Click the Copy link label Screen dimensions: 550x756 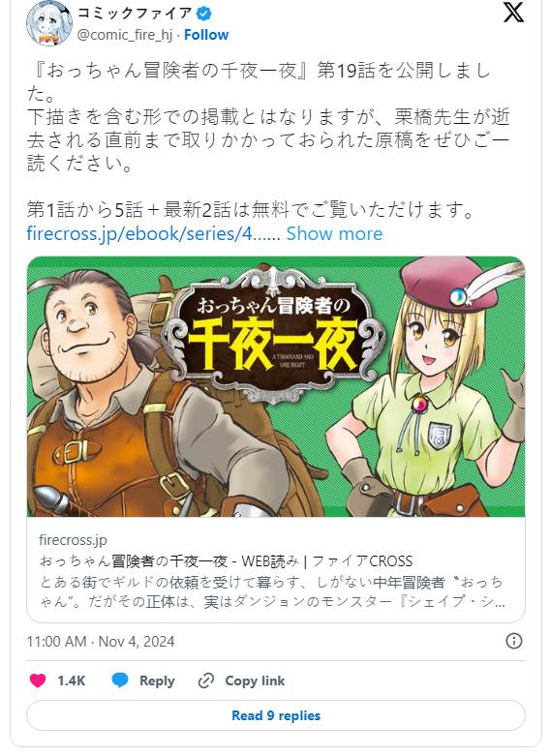[255, 680]
